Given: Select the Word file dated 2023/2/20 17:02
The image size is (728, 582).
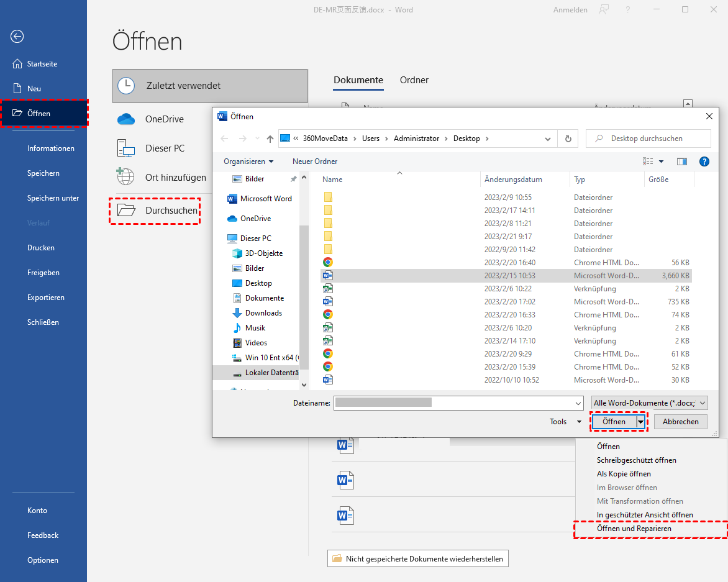Looking at the screenshot, I should coord(506,302).
